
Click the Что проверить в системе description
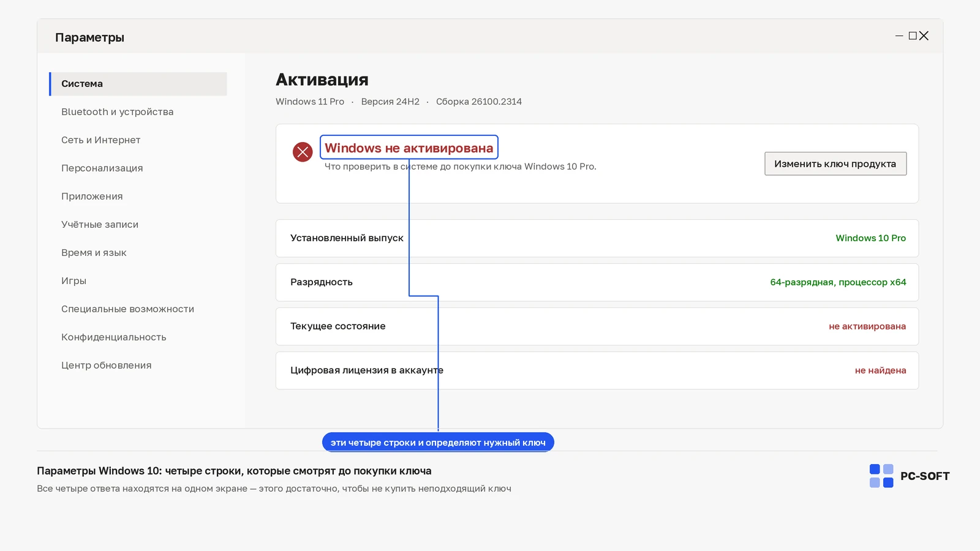coord(461,167)
